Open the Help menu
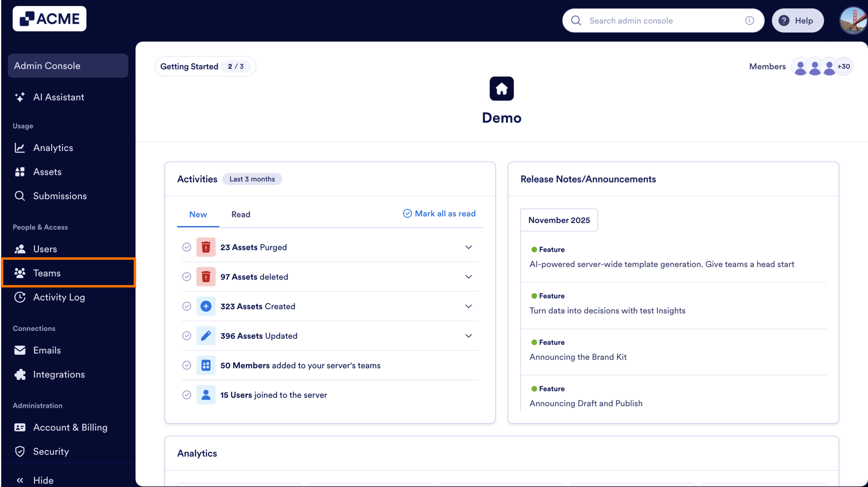Image resolution: width=868 pixels, height=487 pixels. (x=797, y=20)
